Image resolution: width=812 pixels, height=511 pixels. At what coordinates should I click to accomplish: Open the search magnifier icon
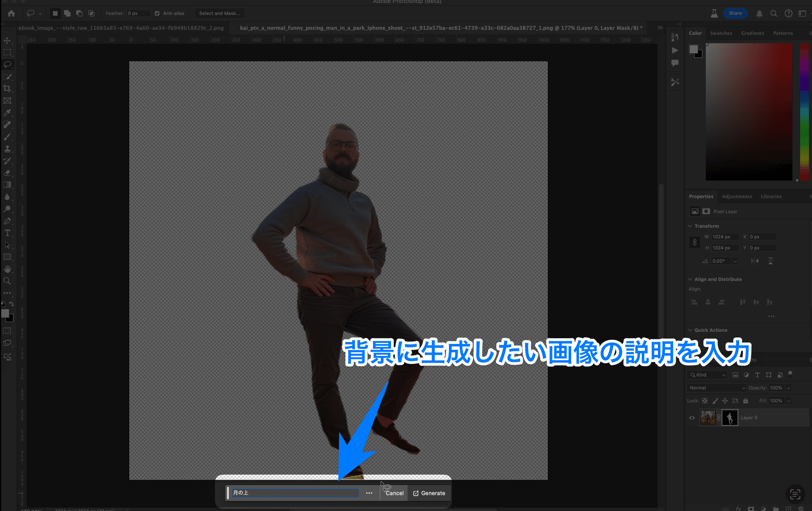click(x=774, y=13)
